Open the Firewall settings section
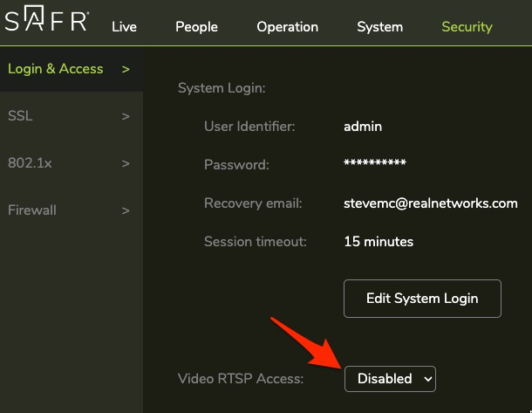Viewport: 532px width, 413px height. [x=32, y=210]
